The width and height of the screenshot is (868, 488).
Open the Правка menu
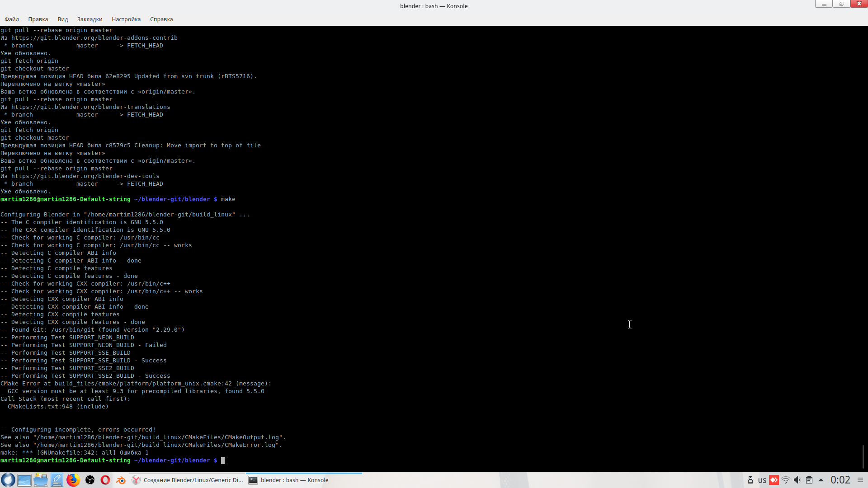(38, 19)
